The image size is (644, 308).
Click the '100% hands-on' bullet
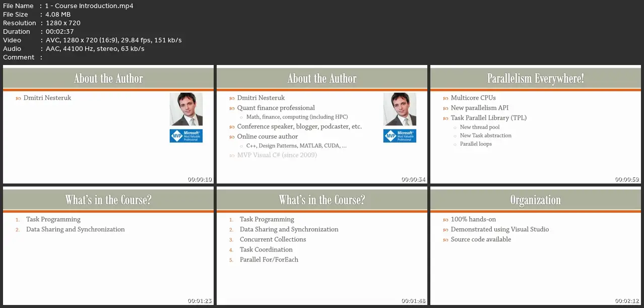point(473,219)
